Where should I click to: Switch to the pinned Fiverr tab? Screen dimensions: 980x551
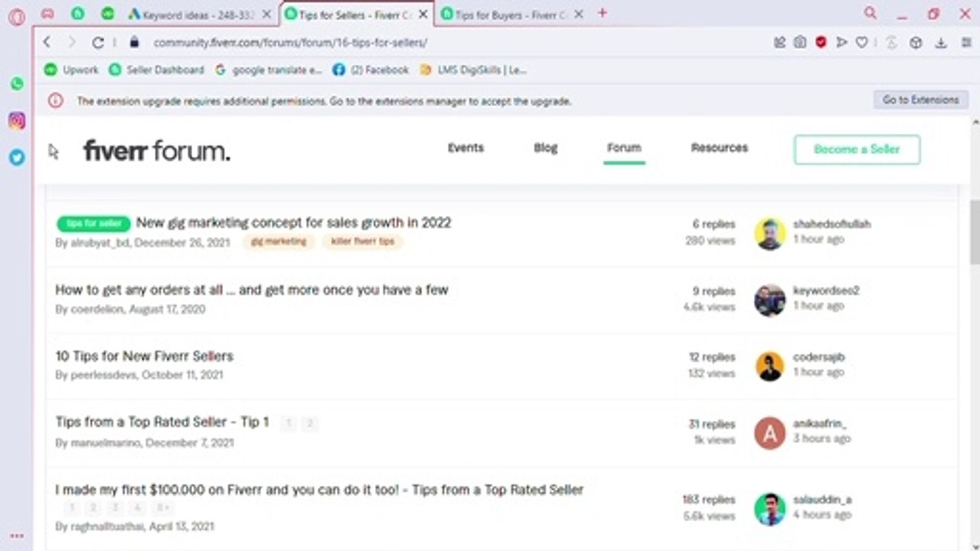[x=77, y=13]
